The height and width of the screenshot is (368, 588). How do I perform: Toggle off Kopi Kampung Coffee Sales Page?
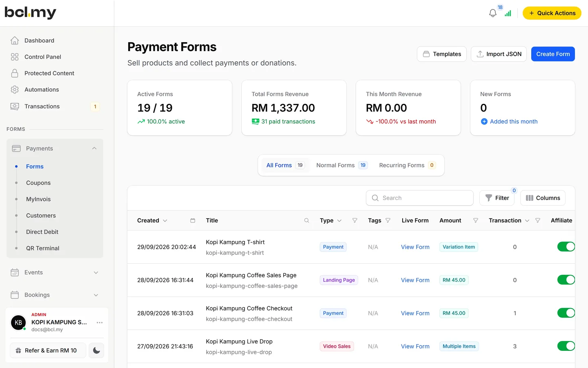(x=566, y=280)
